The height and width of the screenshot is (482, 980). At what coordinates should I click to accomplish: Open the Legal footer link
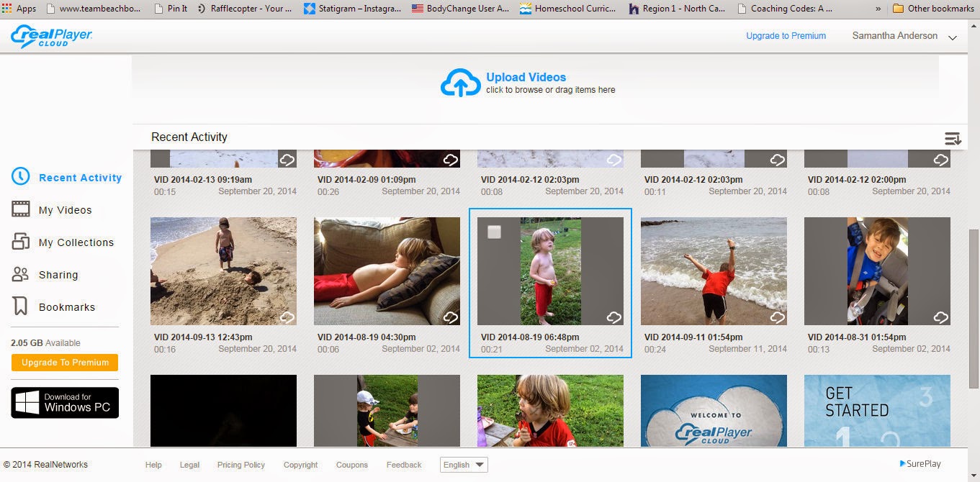[x=189, y=465]
